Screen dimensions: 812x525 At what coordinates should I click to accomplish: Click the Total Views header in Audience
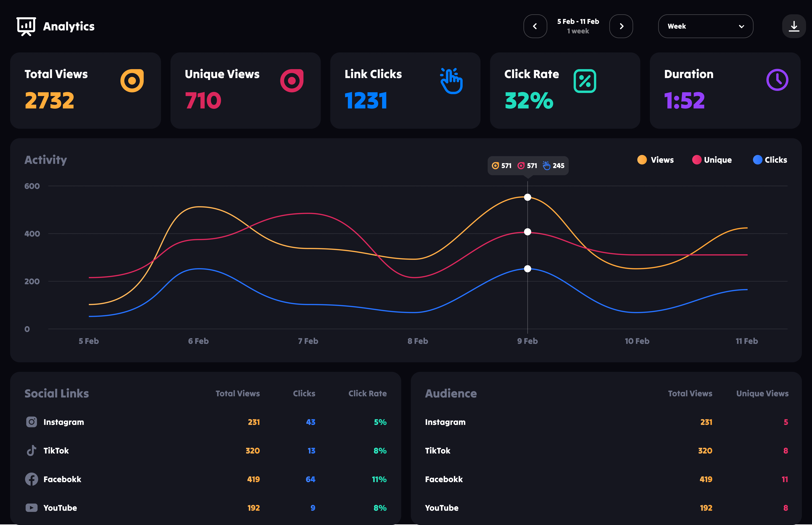[690, 393]
